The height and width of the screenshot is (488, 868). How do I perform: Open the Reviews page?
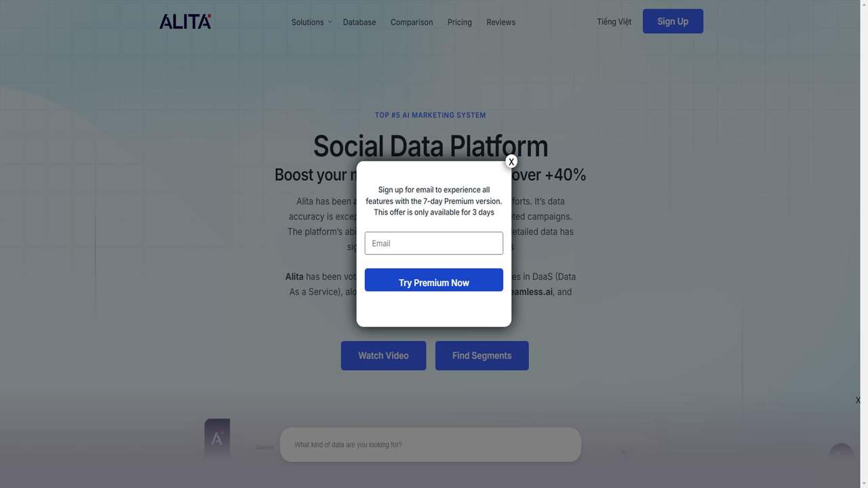(x=500, y=22)
